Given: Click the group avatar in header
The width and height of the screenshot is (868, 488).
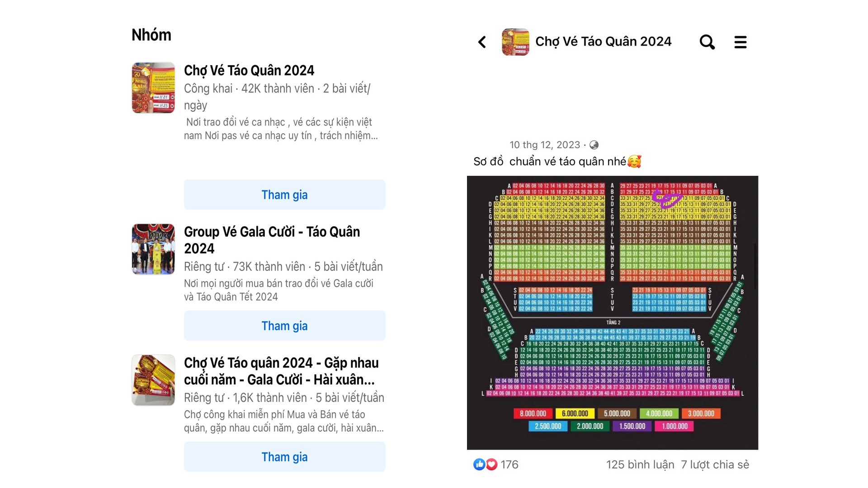Looking at the screenshot, I should pyautogui.click(x=515, y=42).
